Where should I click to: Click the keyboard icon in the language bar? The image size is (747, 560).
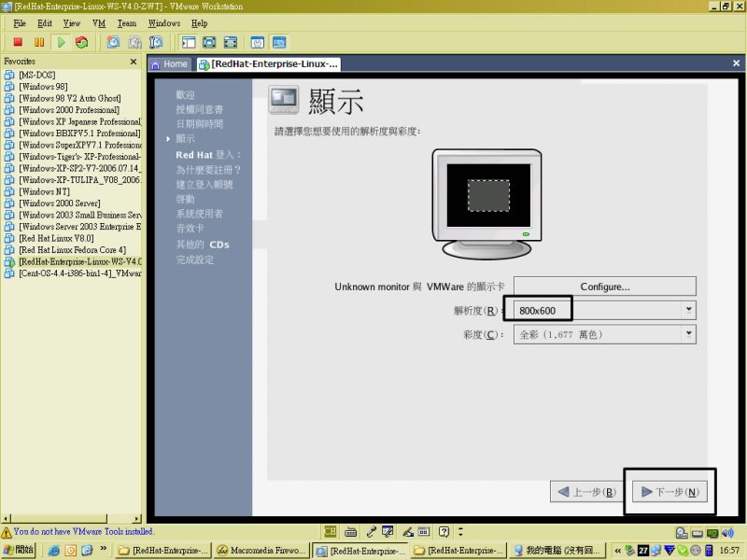(351, 531)
